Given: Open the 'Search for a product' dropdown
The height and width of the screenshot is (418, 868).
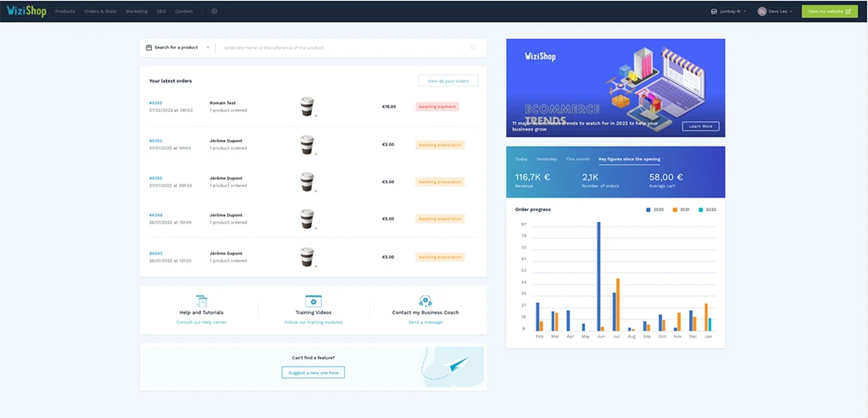Looking at the screenshot, I should (x=178, y=47).
